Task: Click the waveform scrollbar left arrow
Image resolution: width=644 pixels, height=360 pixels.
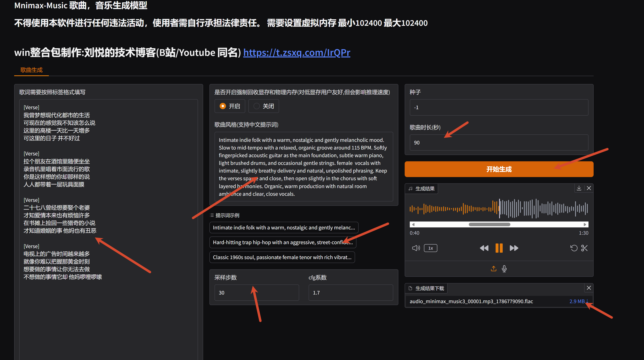Action: click(413, 224)
